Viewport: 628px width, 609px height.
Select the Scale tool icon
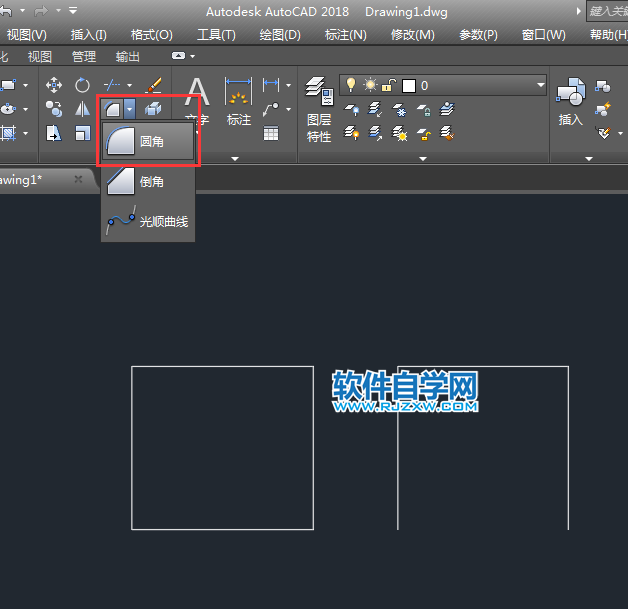82,133
